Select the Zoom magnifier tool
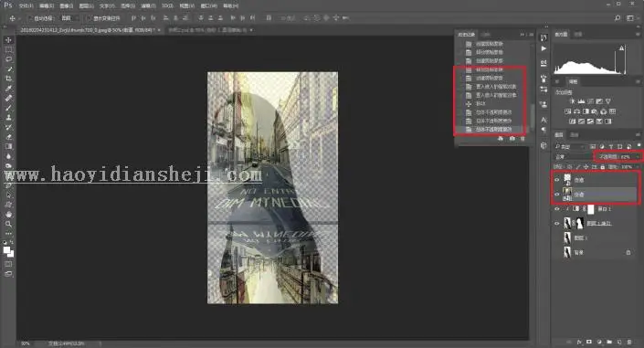The image size is (644, 348). point(8,224)
